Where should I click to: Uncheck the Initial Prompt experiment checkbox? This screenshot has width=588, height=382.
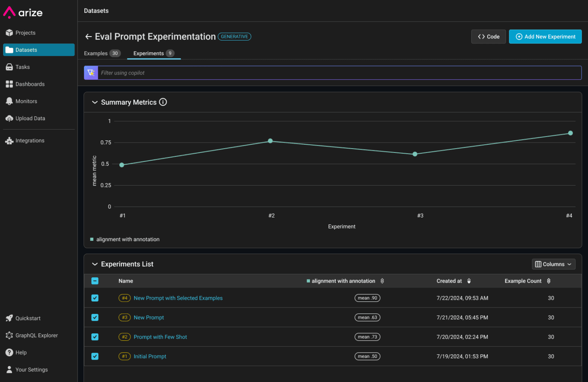coord(95,356)
